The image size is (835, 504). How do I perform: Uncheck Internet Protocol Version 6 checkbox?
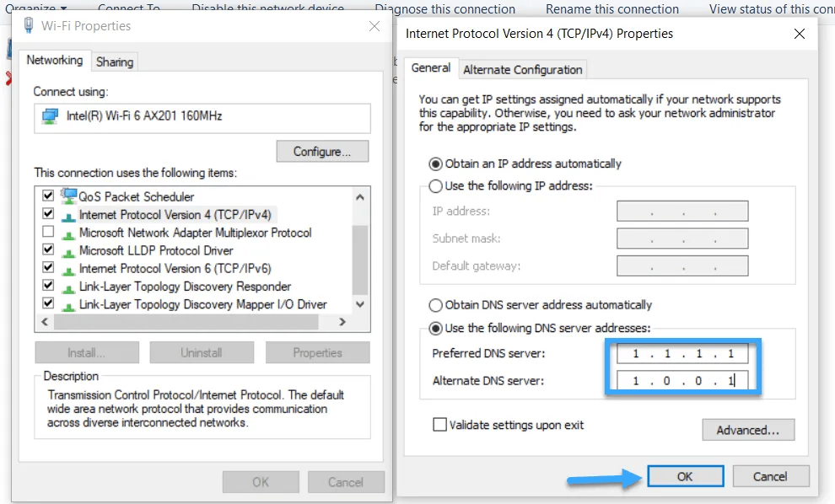click(48, 267)
